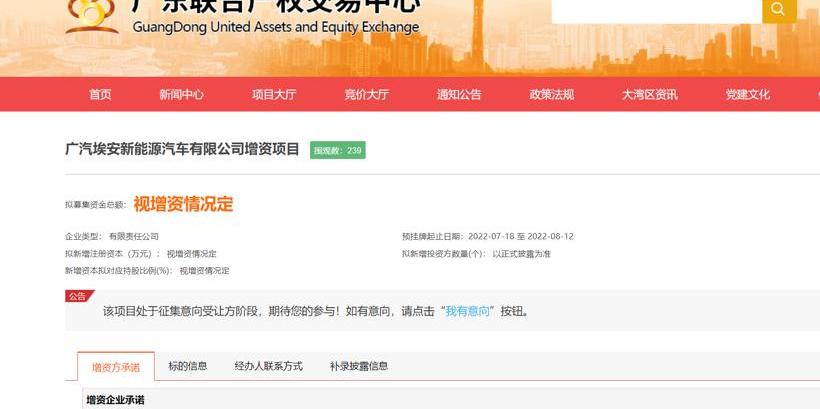Go to 项目大厅 in the navigation
Image resolution: width=820 pixels, height=409 pixels.
pyautogui.click(x=274, y=95)
